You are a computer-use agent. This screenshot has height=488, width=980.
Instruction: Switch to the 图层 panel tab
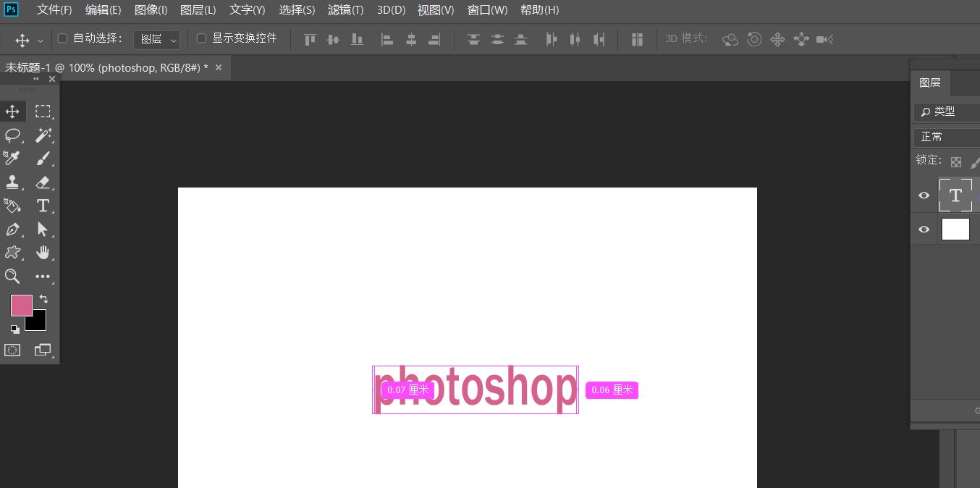pyautogui.click(x=930, y=83)
